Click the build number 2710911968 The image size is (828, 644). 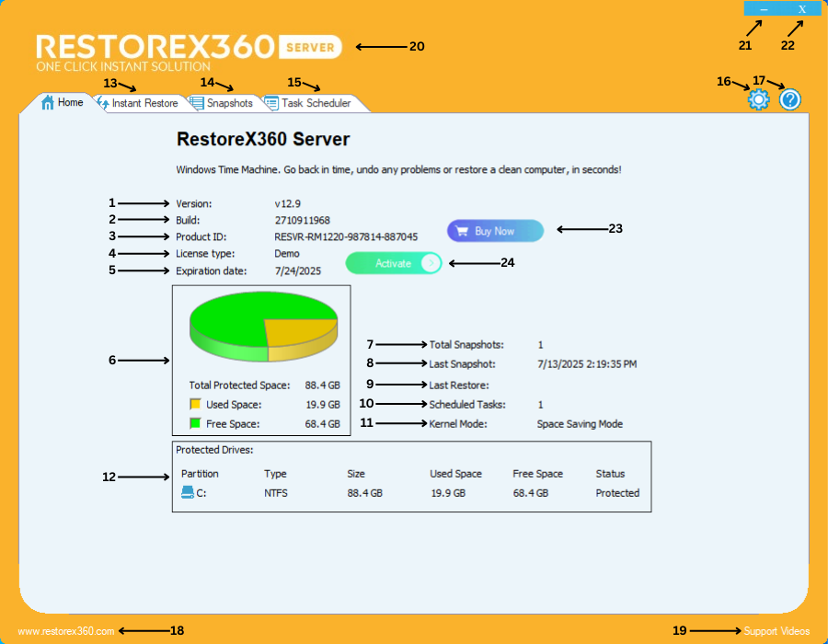302,220
